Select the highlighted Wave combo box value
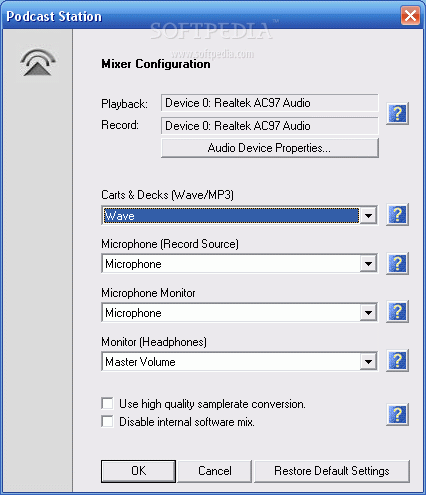The image size is (426, 495). point(231,216)
